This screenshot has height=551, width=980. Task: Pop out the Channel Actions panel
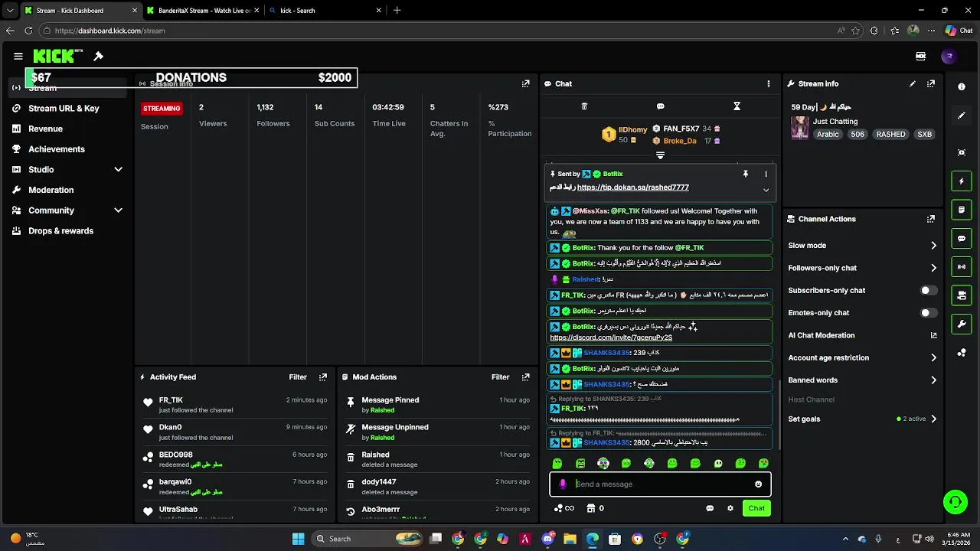(x=931, y=219)
